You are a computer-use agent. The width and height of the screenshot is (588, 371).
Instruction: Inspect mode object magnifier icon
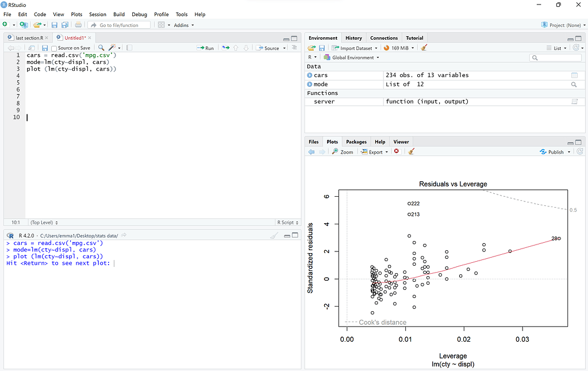(574, 85)
